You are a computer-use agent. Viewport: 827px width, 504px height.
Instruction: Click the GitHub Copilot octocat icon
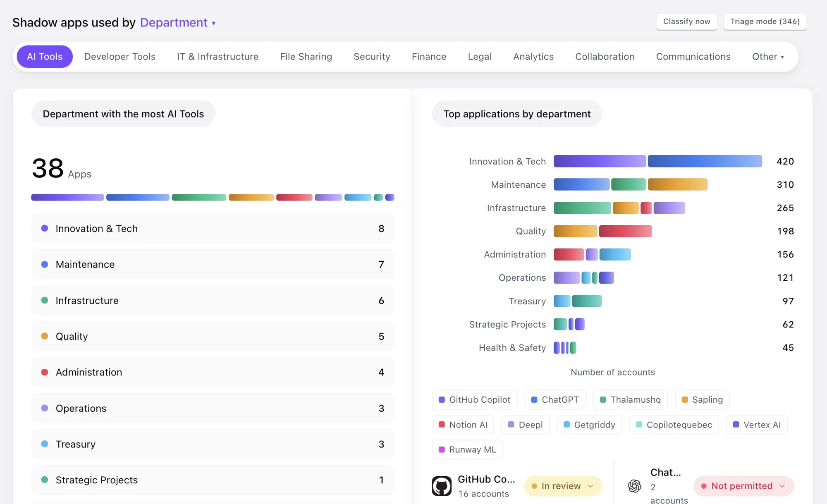[x=442, y=486]
